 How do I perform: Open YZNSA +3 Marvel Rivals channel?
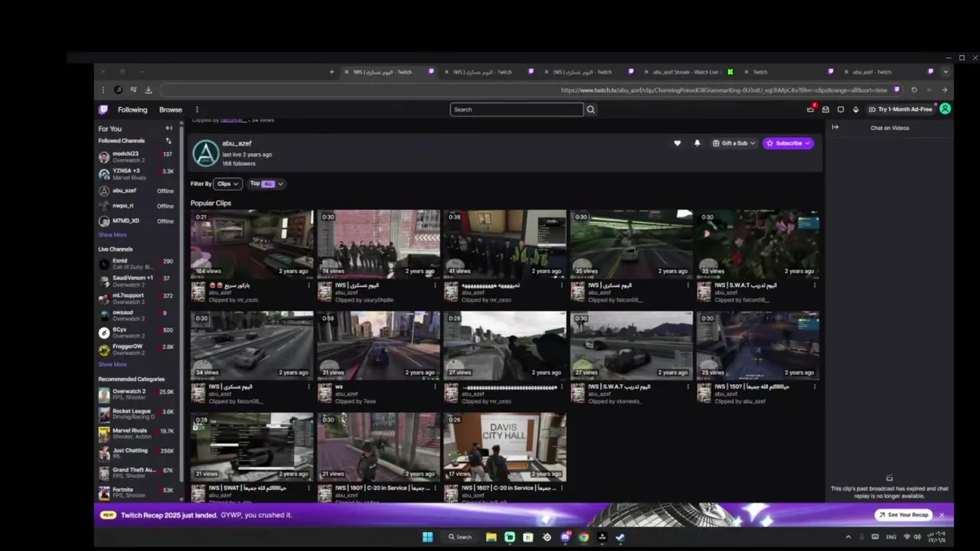coord(136,174)
